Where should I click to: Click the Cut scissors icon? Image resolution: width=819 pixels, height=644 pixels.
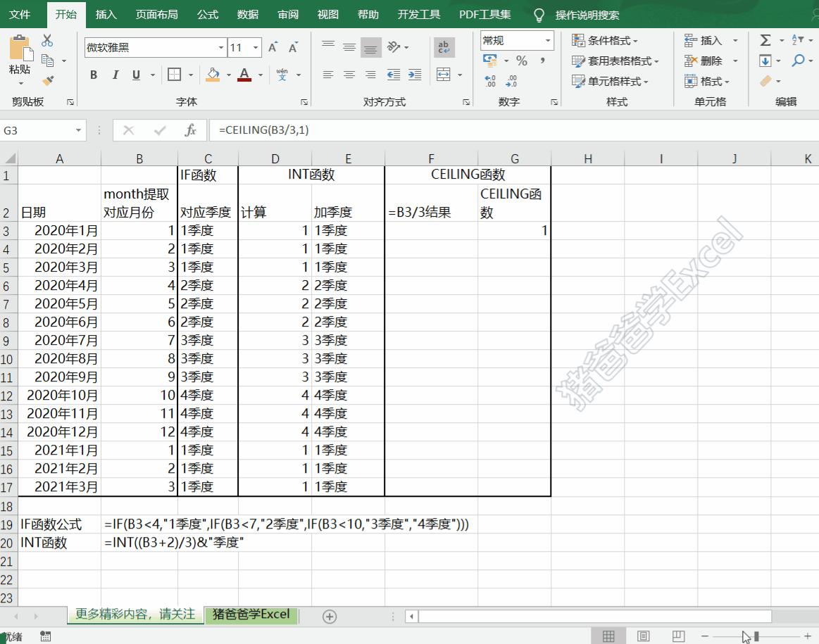(47, 41)
